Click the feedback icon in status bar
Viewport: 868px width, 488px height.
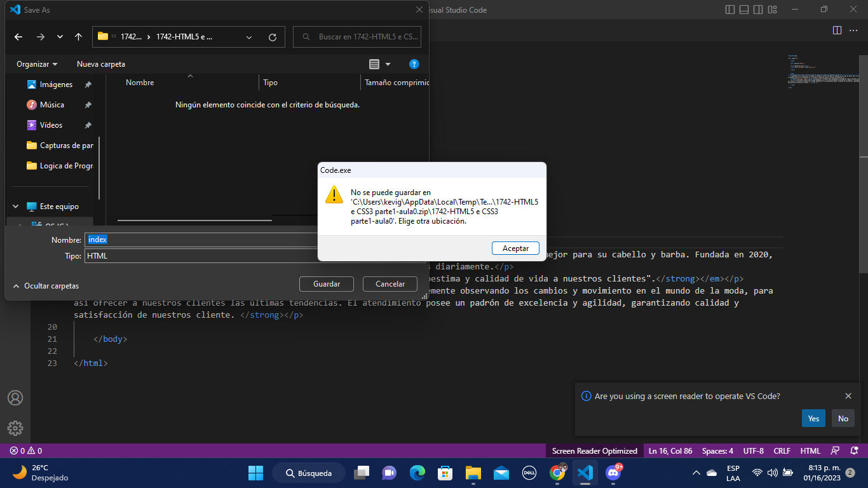tap(835, 451)
